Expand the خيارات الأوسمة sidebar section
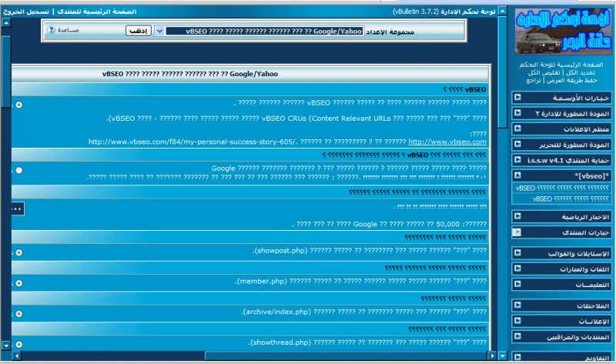The image size is (616, 364). tap(518, 98)
